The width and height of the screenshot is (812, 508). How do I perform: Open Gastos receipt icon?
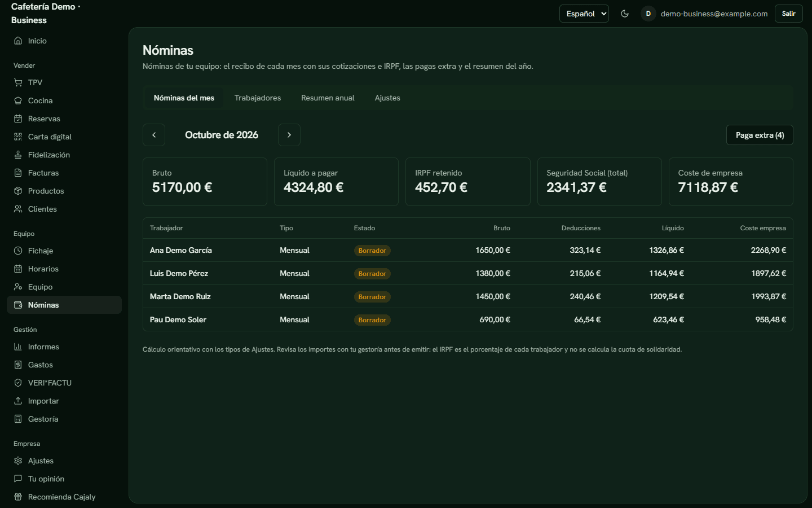[18, 365]
